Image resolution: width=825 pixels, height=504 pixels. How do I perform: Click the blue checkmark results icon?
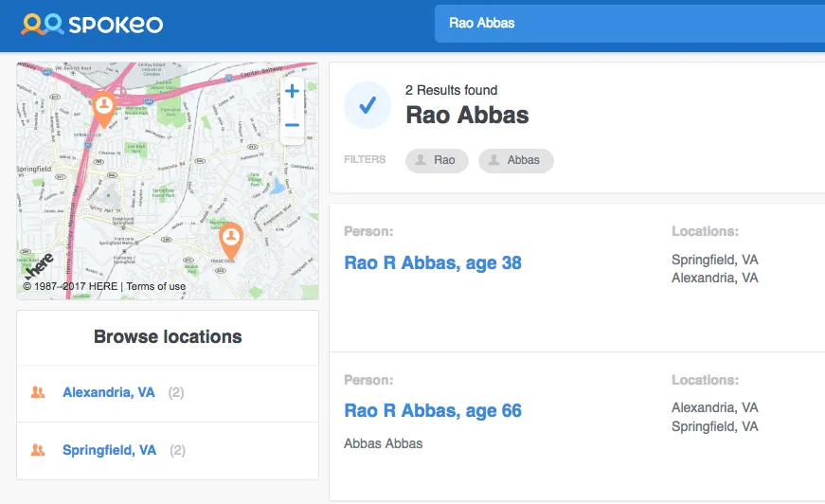[368, 105]
